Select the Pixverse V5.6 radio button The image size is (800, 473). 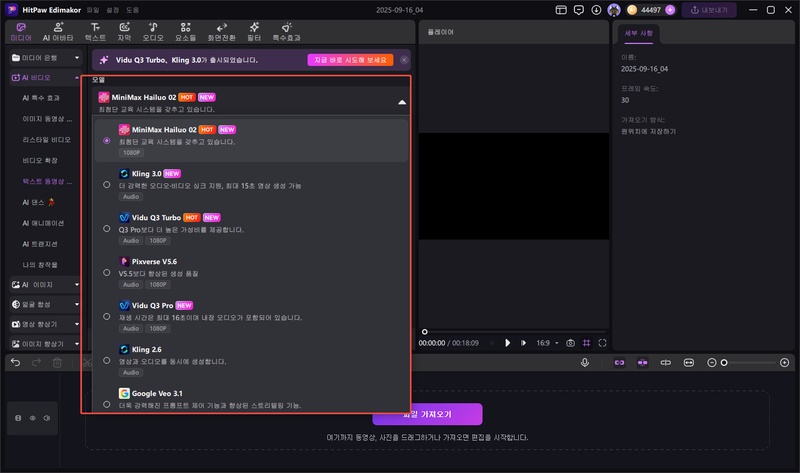[x=107, y=272]
